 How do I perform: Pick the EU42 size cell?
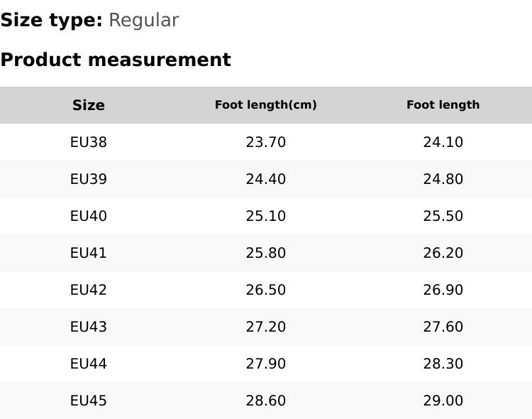pyautogui.click(x=89, y=290)
